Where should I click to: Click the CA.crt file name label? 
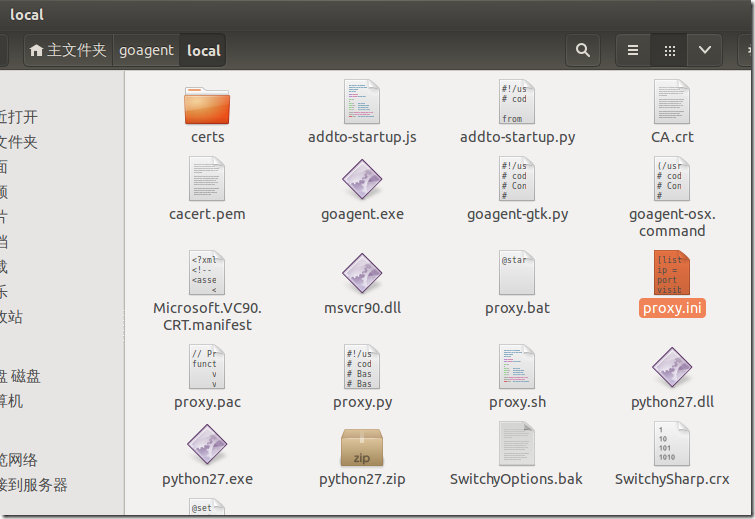coord(672,137)
